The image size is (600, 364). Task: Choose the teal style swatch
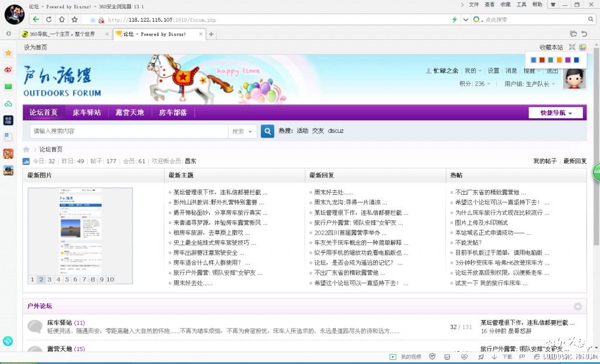[550, 60]
